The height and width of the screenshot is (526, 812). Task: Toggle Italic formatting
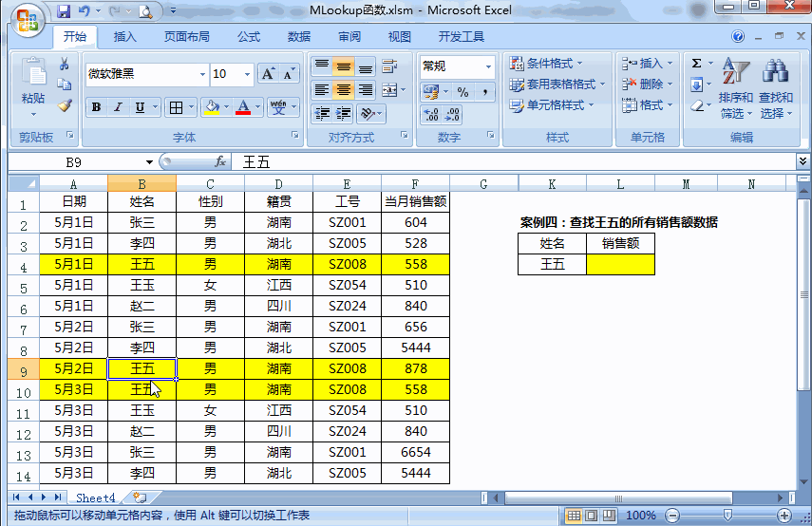tap(118, 107)
